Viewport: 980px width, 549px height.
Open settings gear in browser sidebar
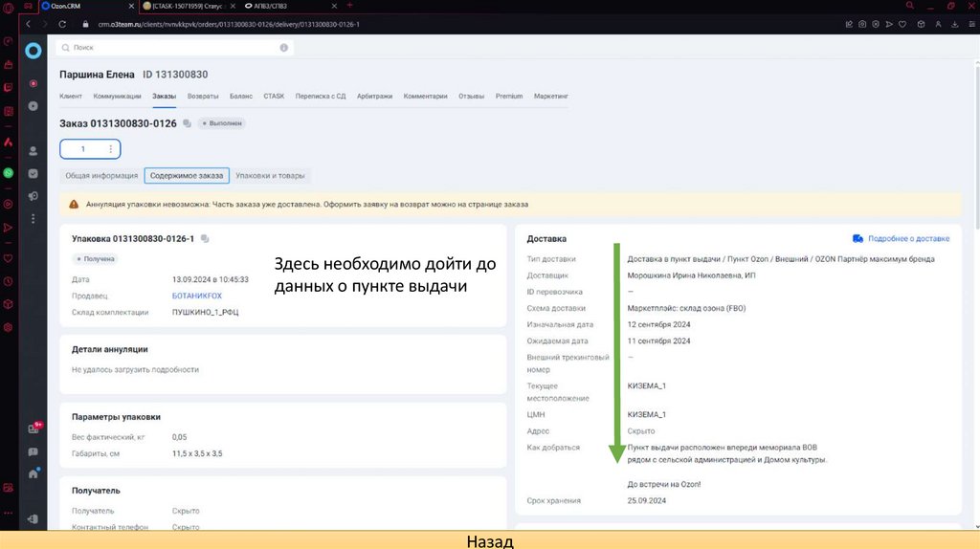point(8,327)
